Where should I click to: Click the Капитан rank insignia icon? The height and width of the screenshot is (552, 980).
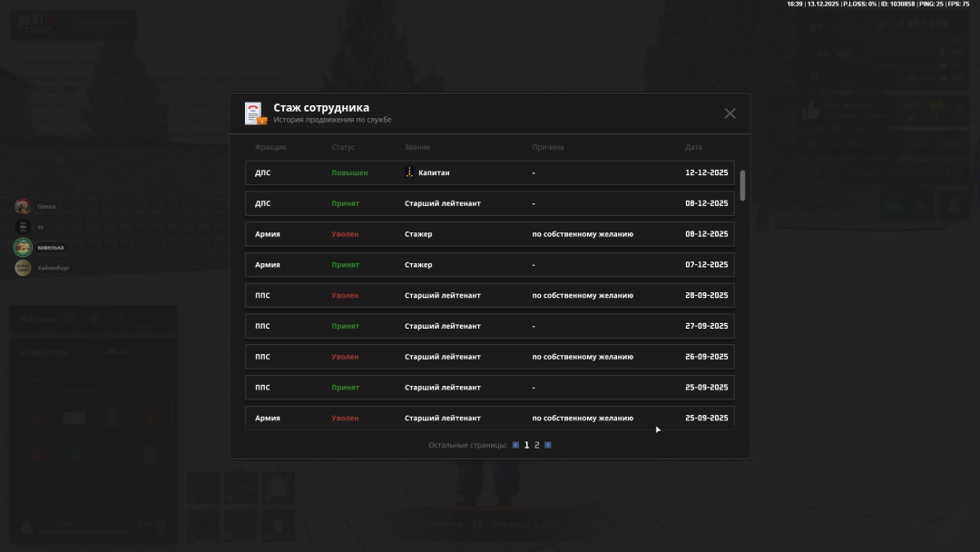pos(409,172)
